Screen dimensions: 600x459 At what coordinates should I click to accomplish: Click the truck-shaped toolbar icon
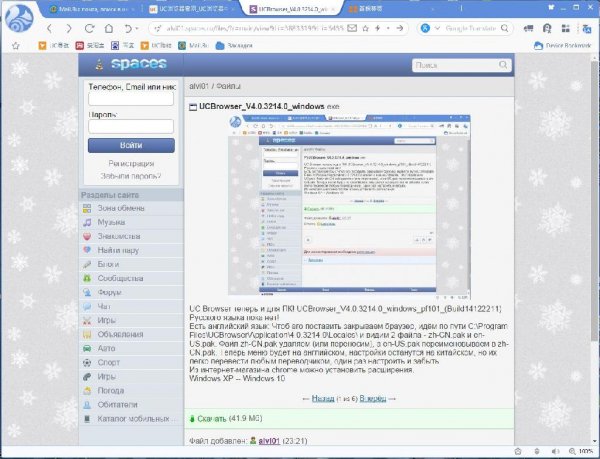pos(528,28)
